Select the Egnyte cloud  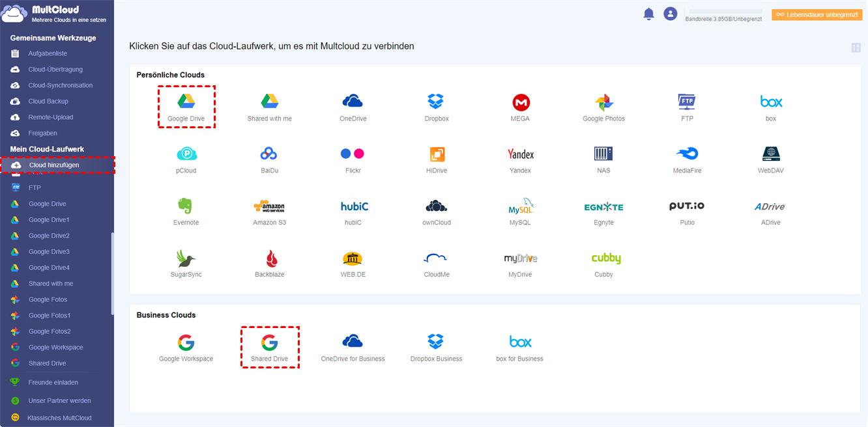(603, 207)
